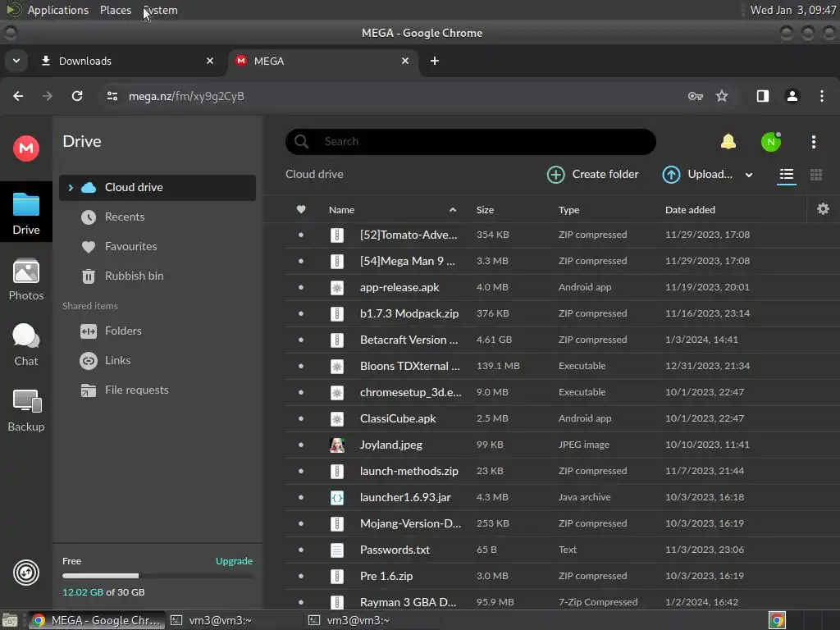Open the notifications bell

pyautogui.click(x=728, y=141)
